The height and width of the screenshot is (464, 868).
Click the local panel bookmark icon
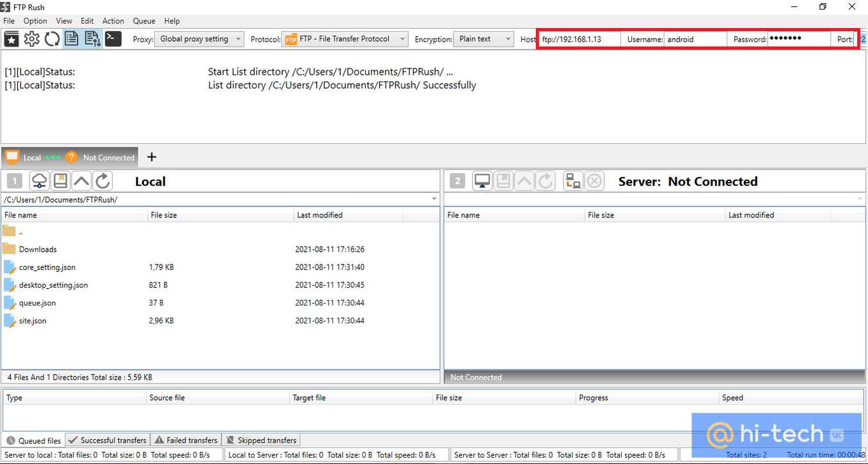pyautogui.click(x=61, y=182)
